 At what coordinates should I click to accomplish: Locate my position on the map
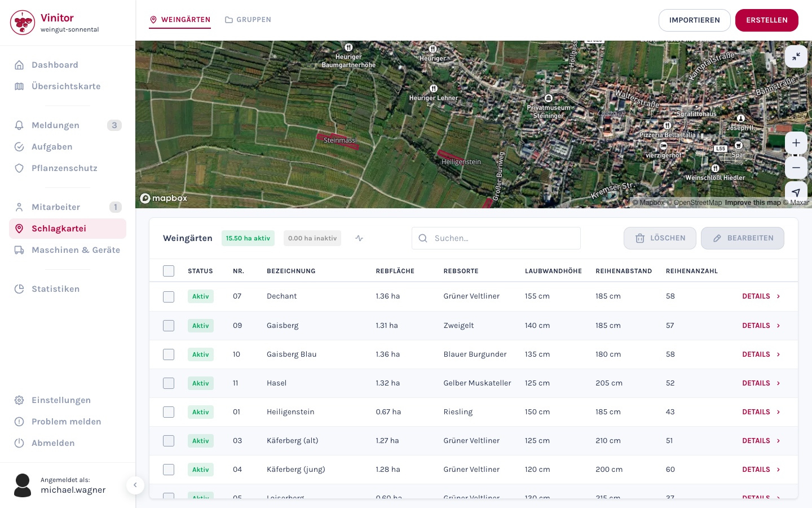point(796,192)
